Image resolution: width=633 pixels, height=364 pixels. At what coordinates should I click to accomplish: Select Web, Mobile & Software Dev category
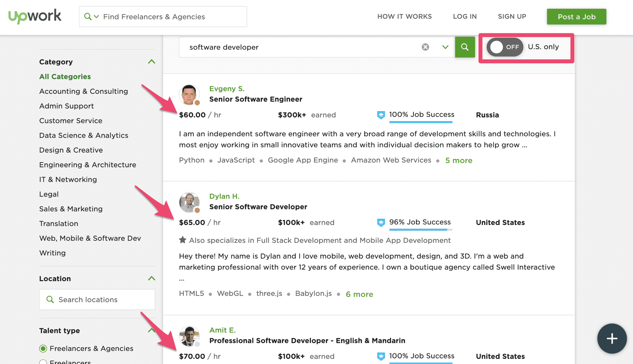click(x=90, y=238)
